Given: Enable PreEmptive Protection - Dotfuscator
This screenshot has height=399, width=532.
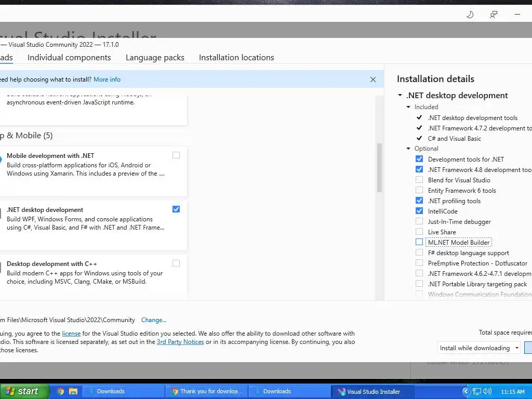Looking at the screenshot, I should pyautogui.click(x=419, y=262).
